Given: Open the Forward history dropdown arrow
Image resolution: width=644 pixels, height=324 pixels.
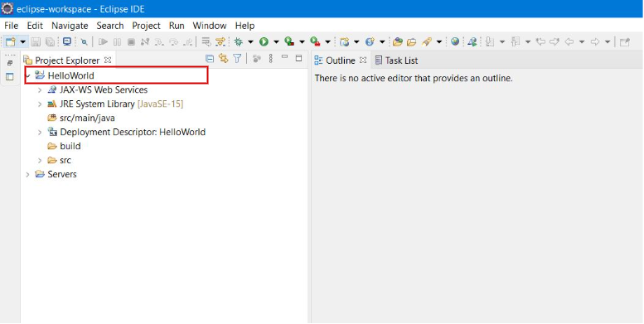Looking at the screenshot, I should (608, 42).
